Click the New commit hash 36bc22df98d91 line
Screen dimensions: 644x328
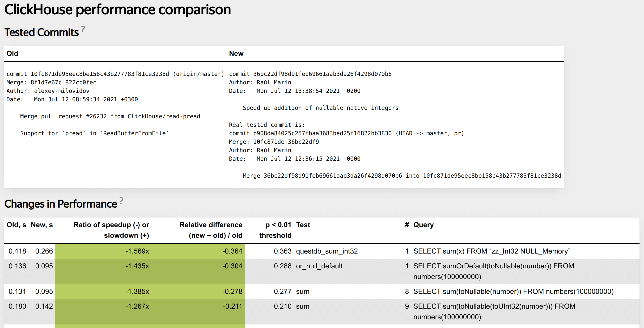pyautogui.click(x=322, y=74)
